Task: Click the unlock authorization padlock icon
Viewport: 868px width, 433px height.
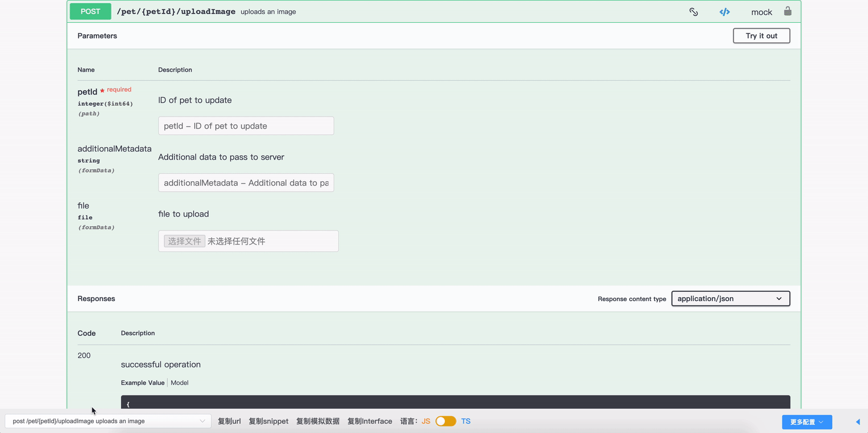Action: tap(788, 11)
